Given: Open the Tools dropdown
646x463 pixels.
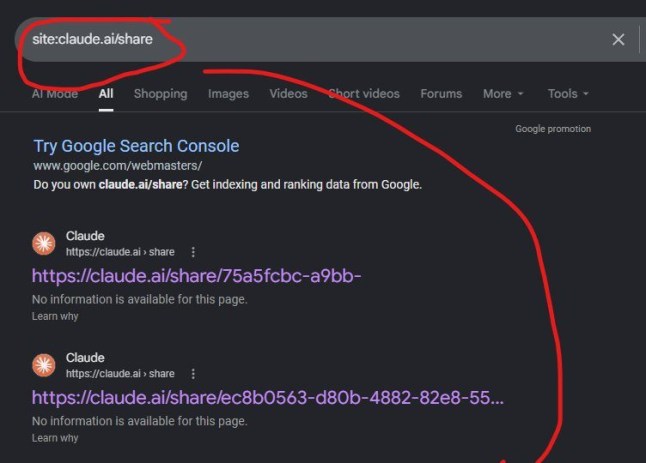Looking at the screenshot, I should click(x=568, y=94).
